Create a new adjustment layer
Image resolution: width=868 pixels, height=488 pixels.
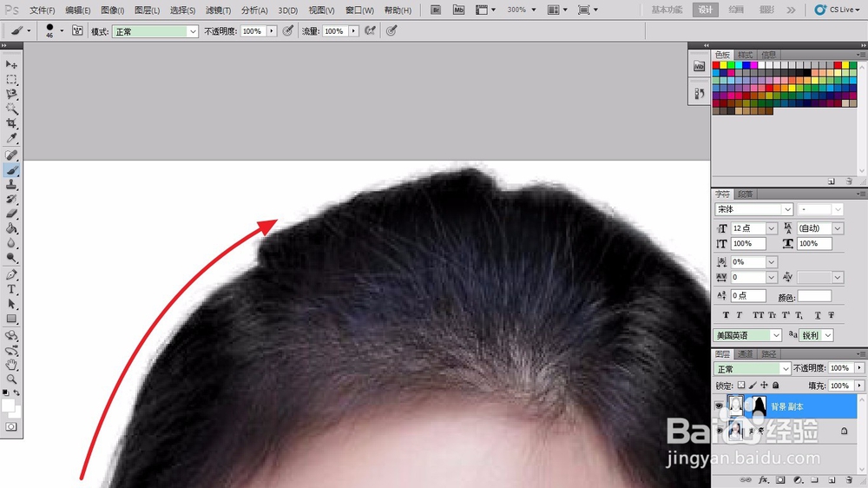tap(798, 479)
